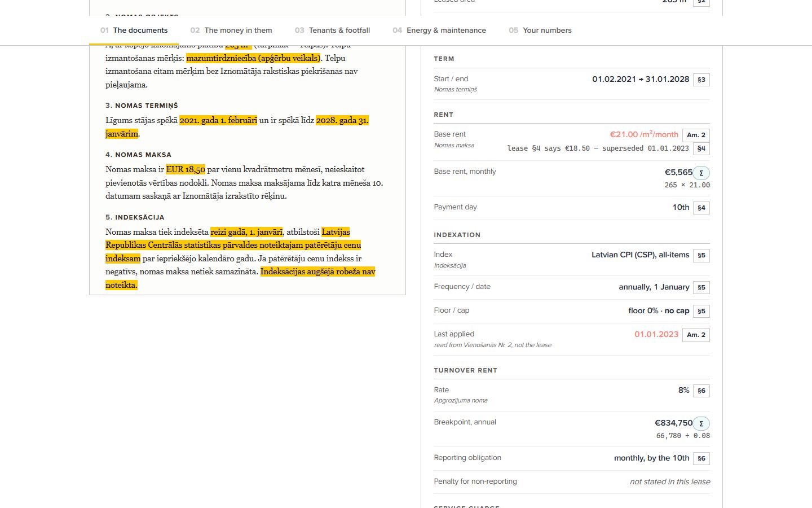Click 'Latvian CPI (CSP), all-items' value
This screenshot has width=812, height=508.
[x=641, y=255]
